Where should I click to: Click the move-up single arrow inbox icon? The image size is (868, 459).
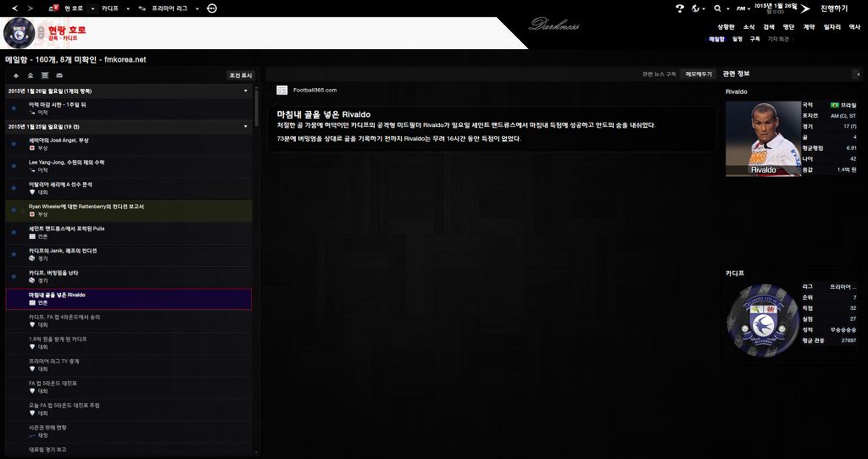[x=16, y=75]
